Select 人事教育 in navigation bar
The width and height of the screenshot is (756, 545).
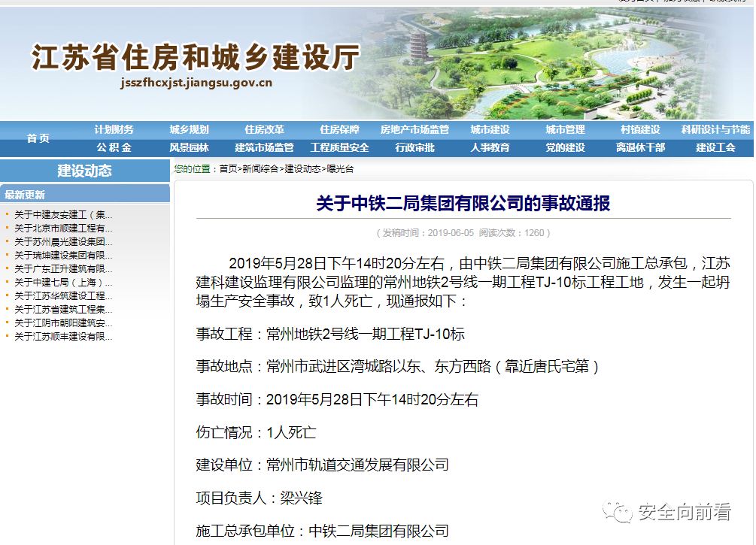(x=490, y=147)
